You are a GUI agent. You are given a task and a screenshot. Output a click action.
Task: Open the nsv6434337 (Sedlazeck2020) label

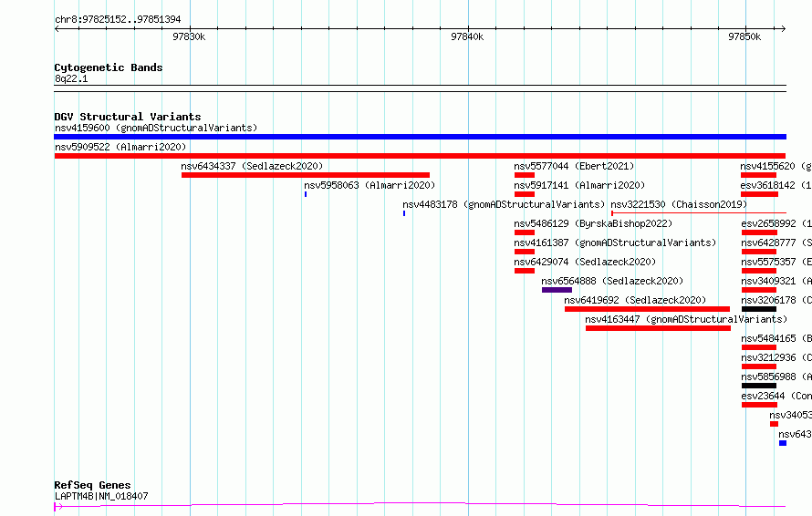tap(252, 166)
